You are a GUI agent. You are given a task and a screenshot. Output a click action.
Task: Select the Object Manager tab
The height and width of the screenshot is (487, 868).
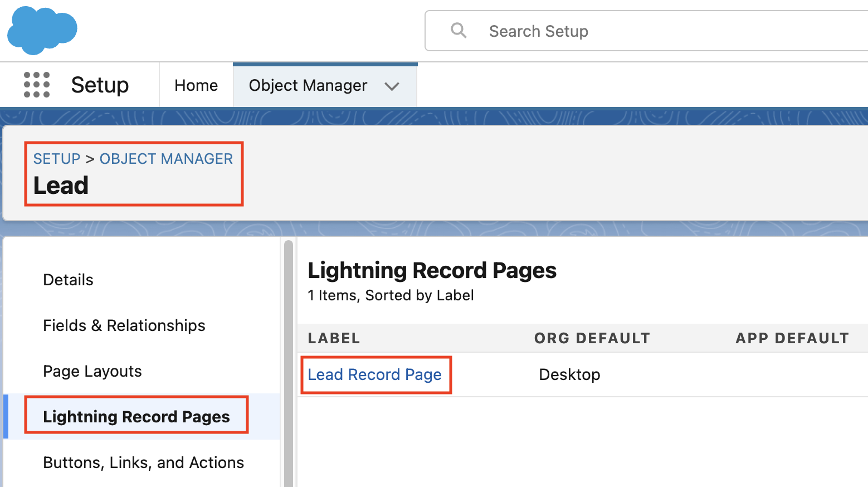click(308, 85)
